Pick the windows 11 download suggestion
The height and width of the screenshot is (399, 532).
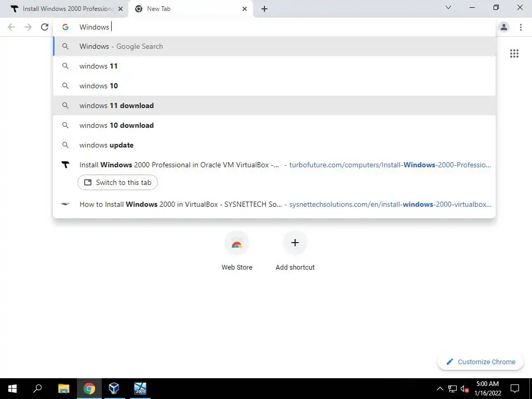[x=274, y=105]
